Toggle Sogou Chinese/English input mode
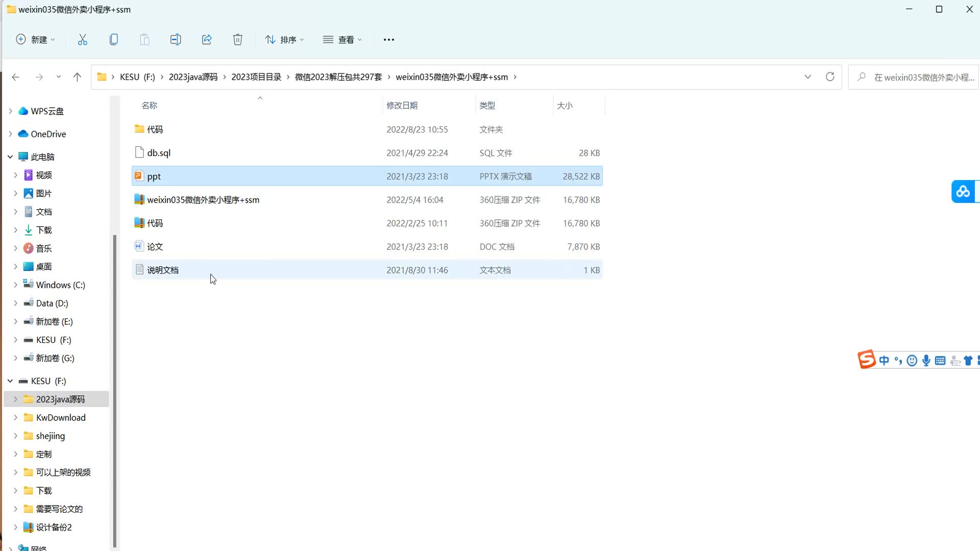 pos(884,361)
